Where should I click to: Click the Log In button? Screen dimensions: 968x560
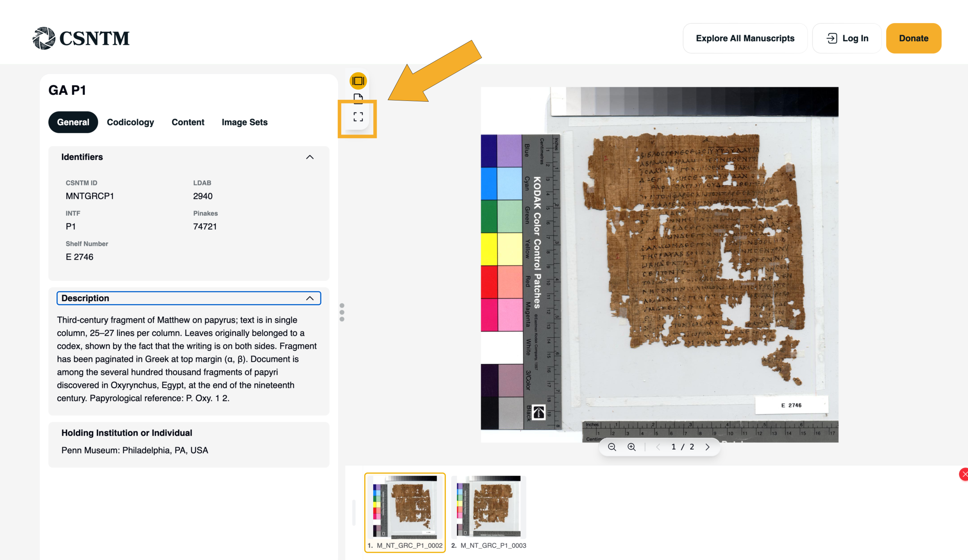tap(847, 39)
